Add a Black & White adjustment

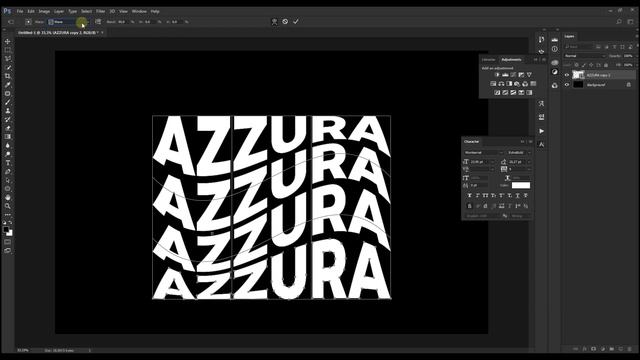pyautogui.click(x=509, y=84)
